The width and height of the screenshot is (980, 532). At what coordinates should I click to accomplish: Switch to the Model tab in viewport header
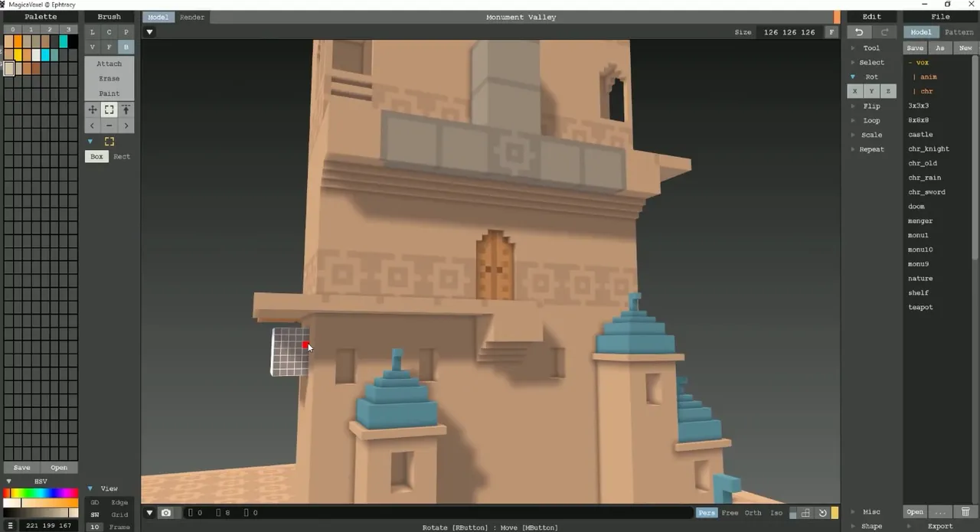(x=158, y=17)
